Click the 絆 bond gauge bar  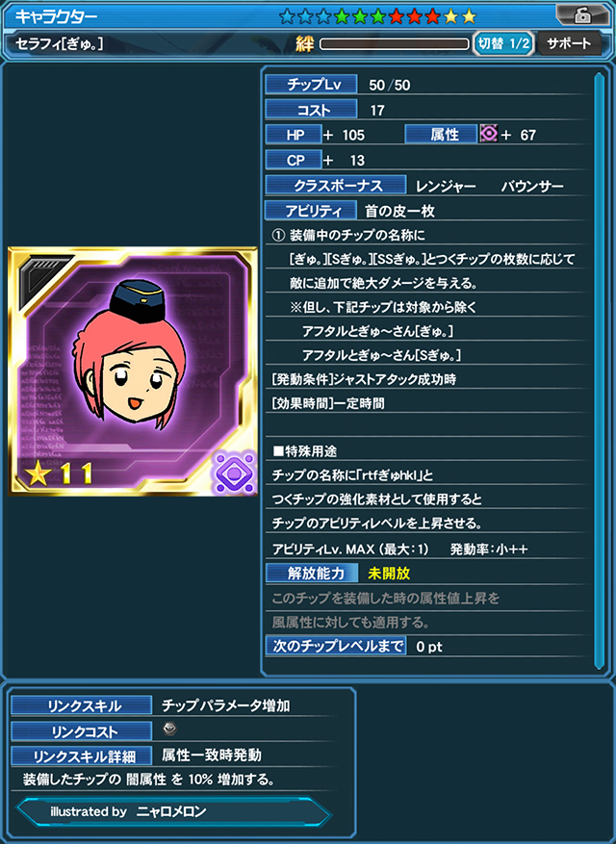click(x=395, y=44)
